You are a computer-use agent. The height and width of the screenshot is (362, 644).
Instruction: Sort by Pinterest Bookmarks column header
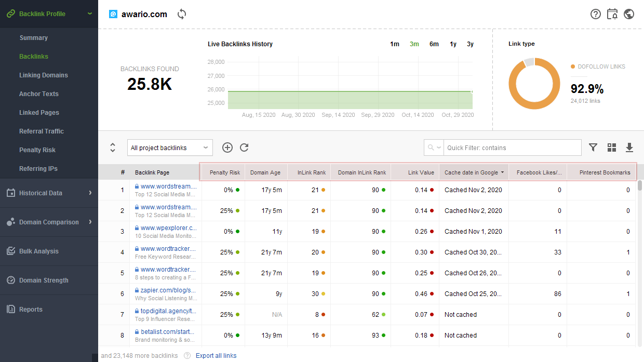coord(601,172)
